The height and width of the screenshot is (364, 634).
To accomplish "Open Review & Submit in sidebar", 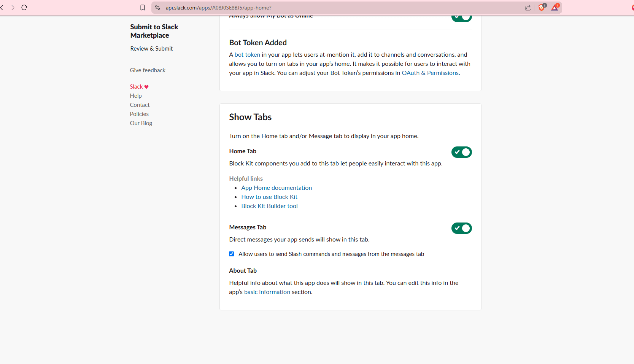I will point(151,49).
